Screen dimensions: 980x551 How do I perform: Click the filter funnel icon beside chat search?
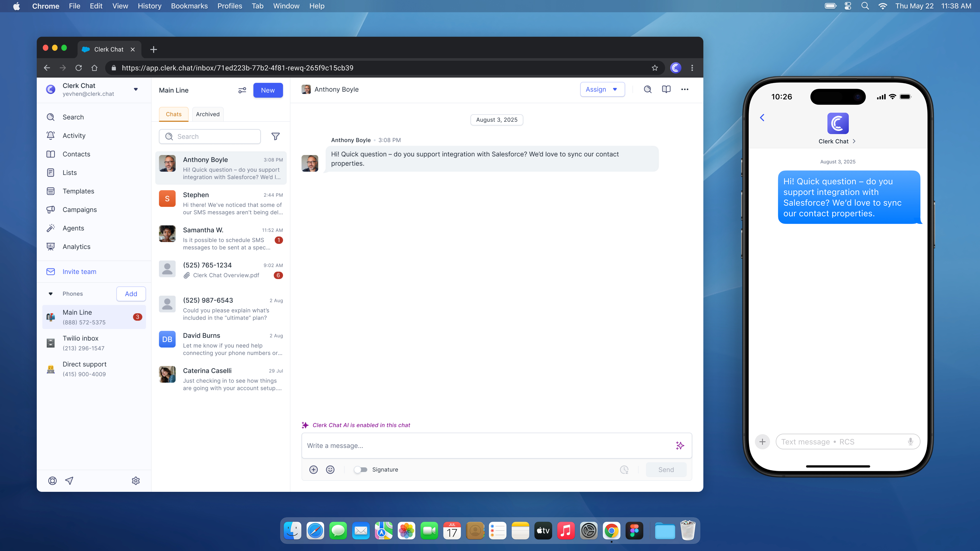click(x=275, y=136)
